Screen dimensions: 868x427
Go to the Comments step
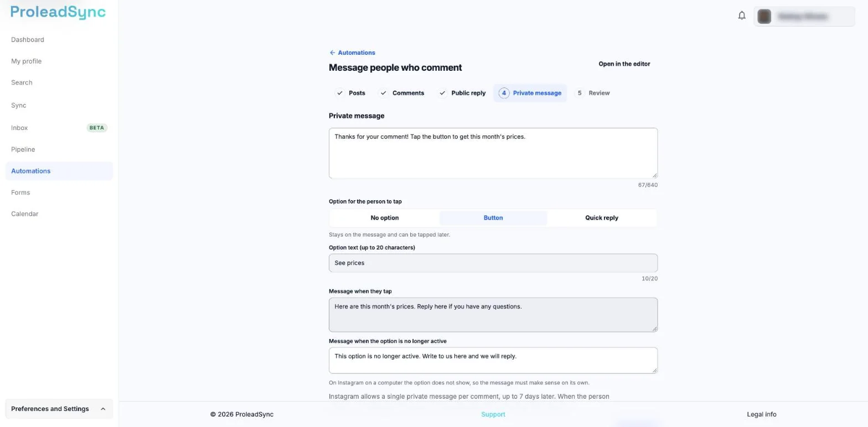[402, 93]
